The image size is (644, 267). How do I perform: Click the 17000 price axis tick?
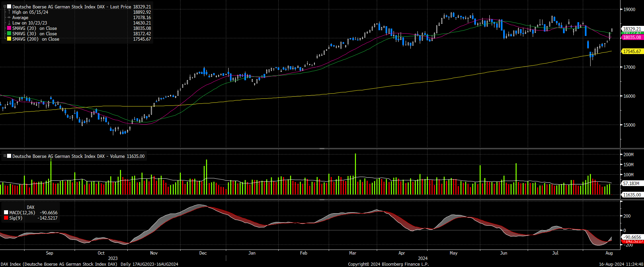point(629,67)
